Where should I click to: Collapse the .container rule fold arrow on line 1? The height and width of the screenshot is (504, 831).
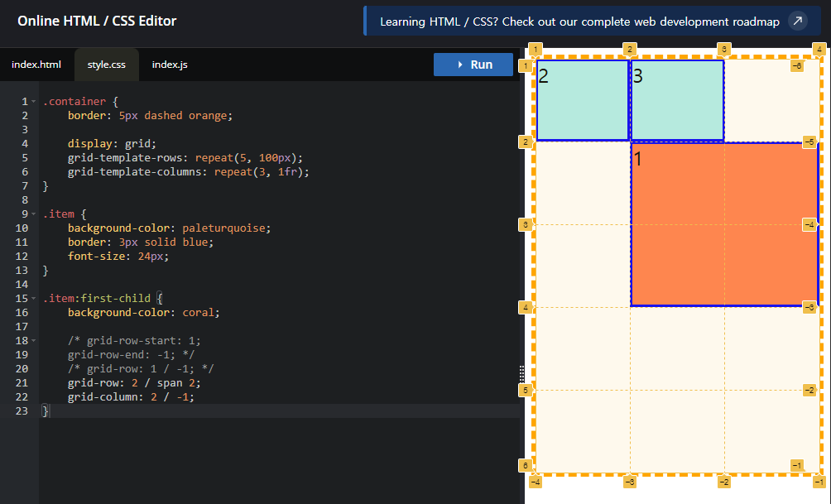(33, 101)
